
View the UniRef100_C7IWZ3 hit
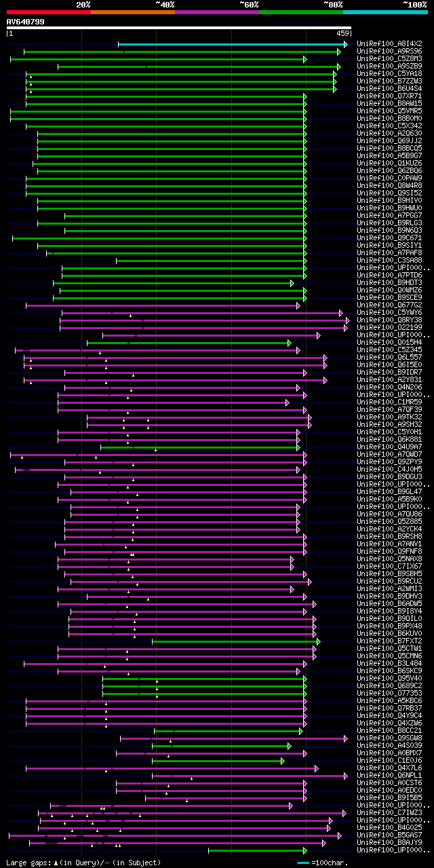[389, 813]
